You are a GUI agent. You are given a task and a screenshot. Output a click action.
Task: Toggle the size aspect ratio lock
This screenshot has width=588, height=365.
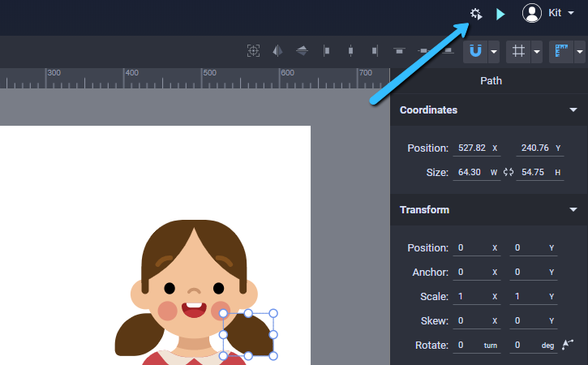(509, 172)
